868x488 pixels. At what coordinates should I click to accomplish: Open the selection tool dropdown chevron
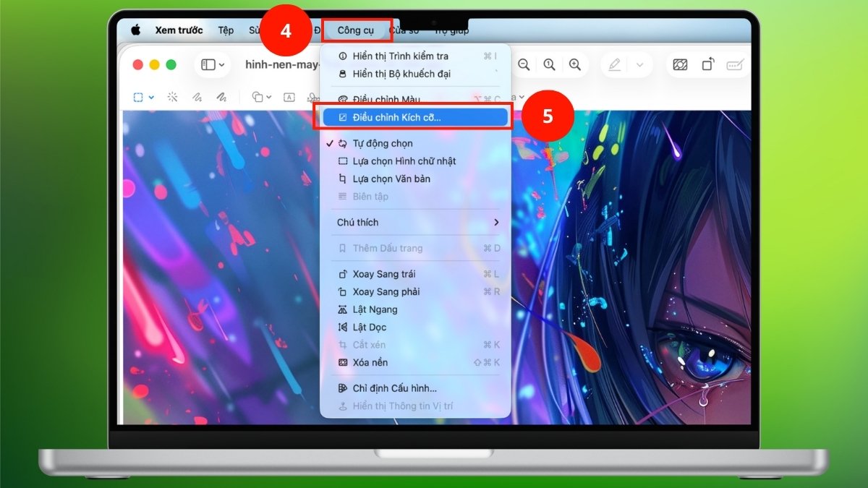(152, 96)
